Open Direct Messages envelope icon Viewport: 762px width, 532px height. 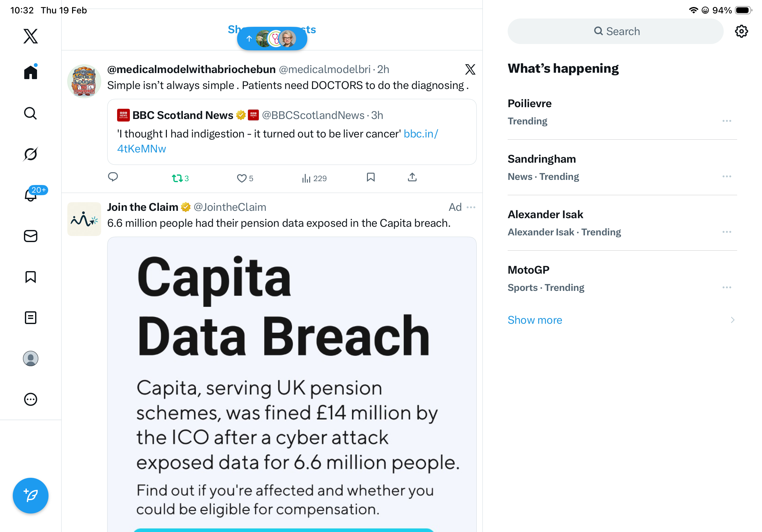click(31, 236)
